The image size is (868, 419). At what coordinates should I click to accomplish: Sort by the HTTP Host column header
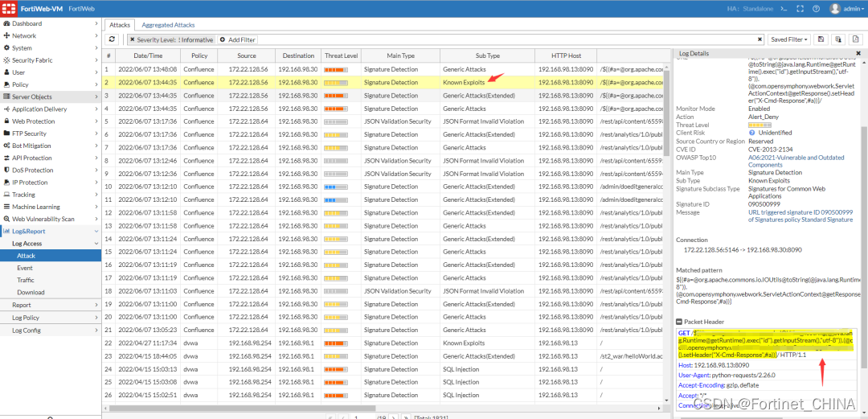coord(567,56)
